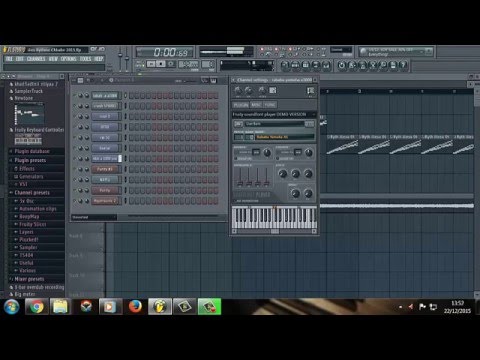Viewport: 480px width, 360px height.
Task: Select the Purity #3 channel button
Action: click(x=105, y=169)
